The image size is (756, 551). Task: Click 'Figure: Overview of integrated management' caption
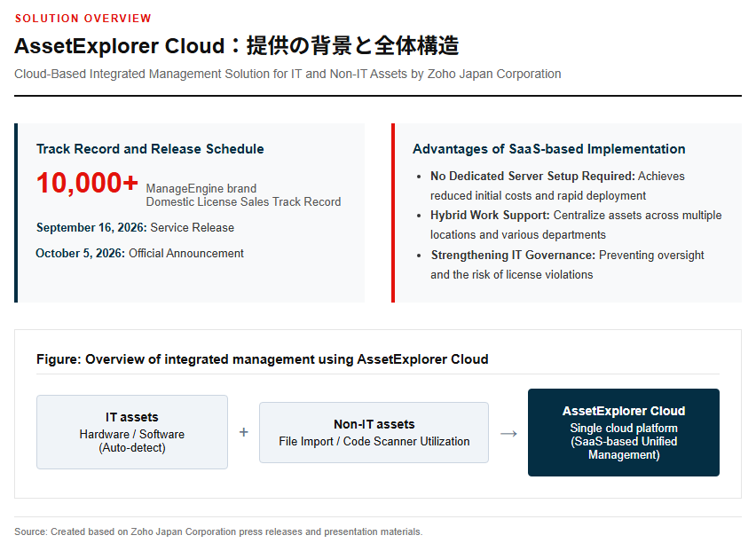tap(263, 359)
